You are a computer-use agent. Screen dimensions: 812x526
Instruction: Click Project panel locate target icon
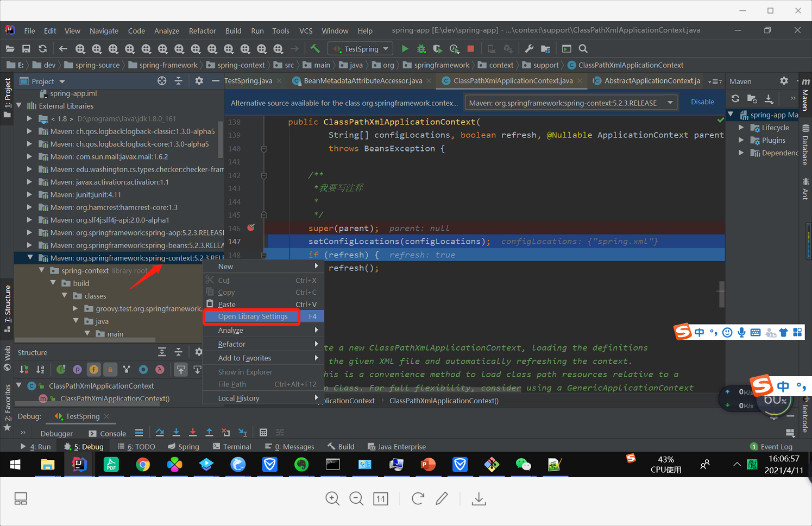[x=162, y=81]
